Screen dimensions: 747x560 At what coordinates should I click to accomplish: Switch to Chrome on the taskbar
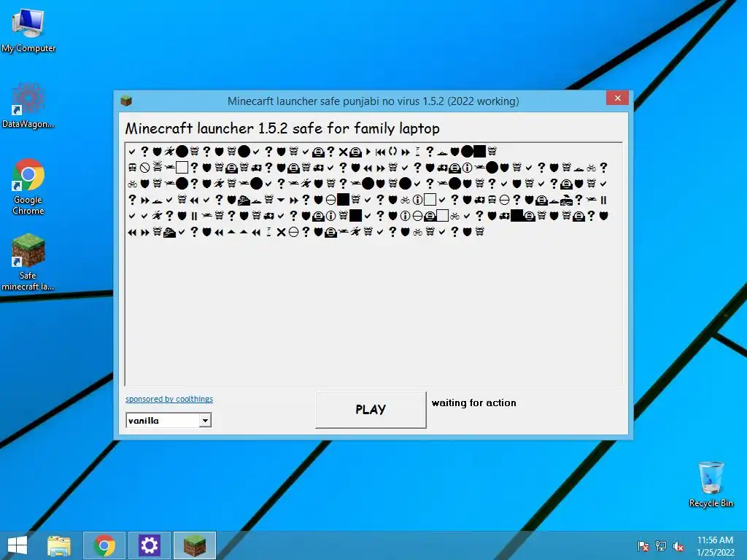104,545
